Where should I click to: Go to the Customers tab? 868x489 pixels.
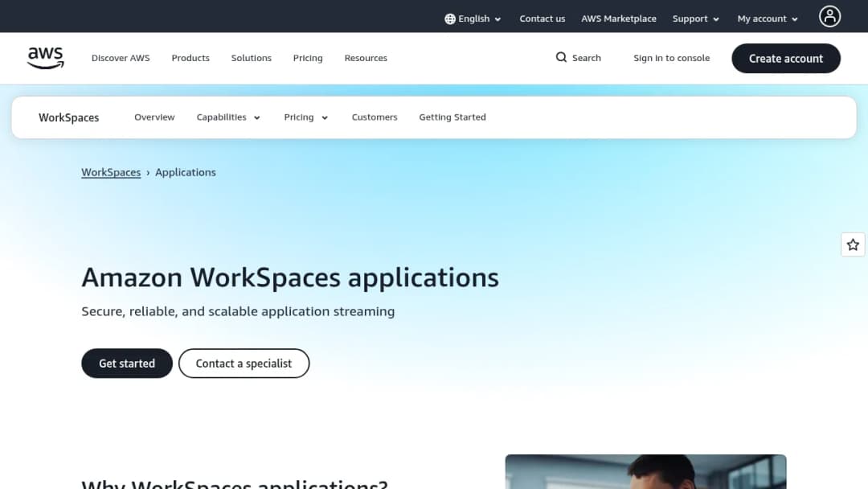pyautogui.click(x=375, y=117)
